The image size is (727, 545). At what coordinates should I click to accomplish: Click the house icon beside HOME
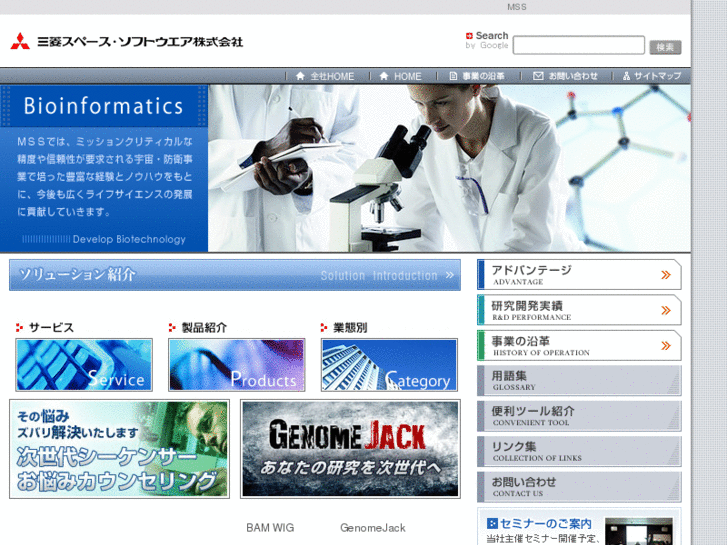pyautogui.click(x=383, y=76)
